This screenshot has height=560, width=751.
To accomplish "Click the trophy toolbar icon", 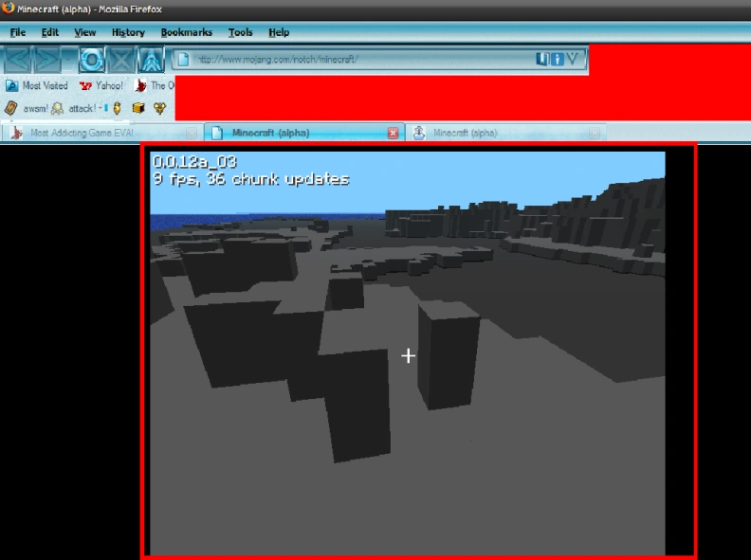I will [160, 108].
